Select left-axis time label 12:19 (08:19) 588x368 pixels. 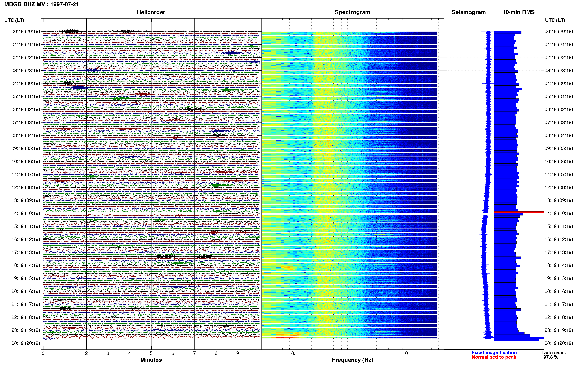coord(26,187)
